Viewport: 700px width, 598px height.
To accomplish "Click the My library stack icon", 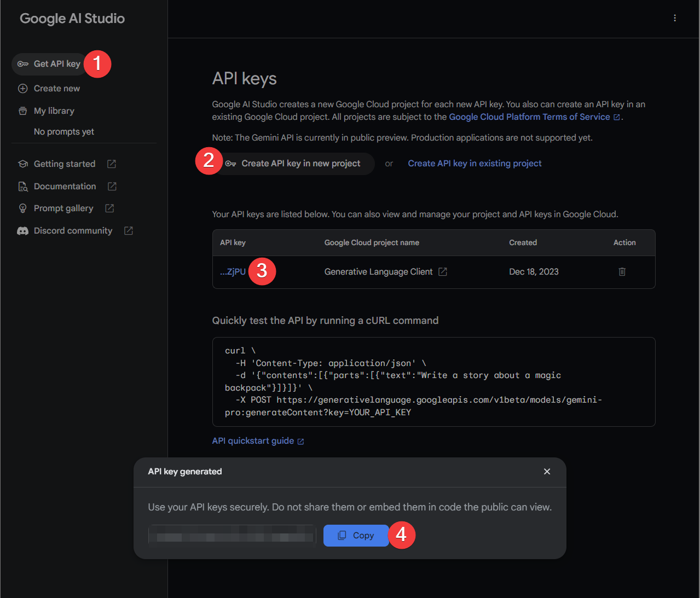I will (x=23, y=111).
